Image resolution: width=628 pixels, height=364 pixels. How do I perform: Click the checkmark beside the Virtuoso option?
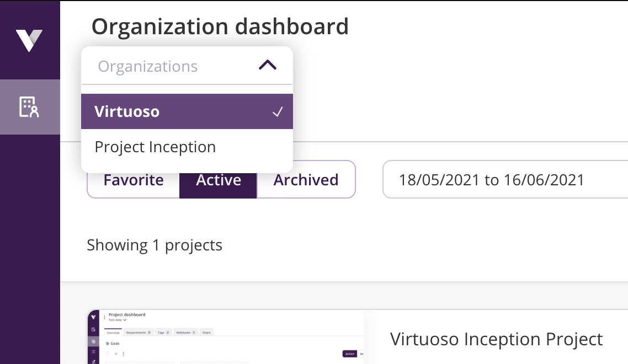(x=278, y=112)
